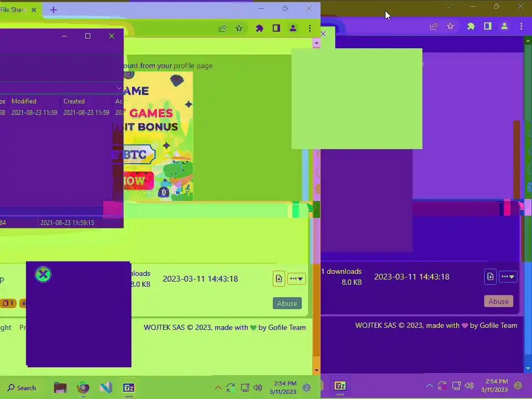The width and height of the screenshot is (532, 399).
Task: Toggle side panel icon in purple browser
Action: coord(487,26)
